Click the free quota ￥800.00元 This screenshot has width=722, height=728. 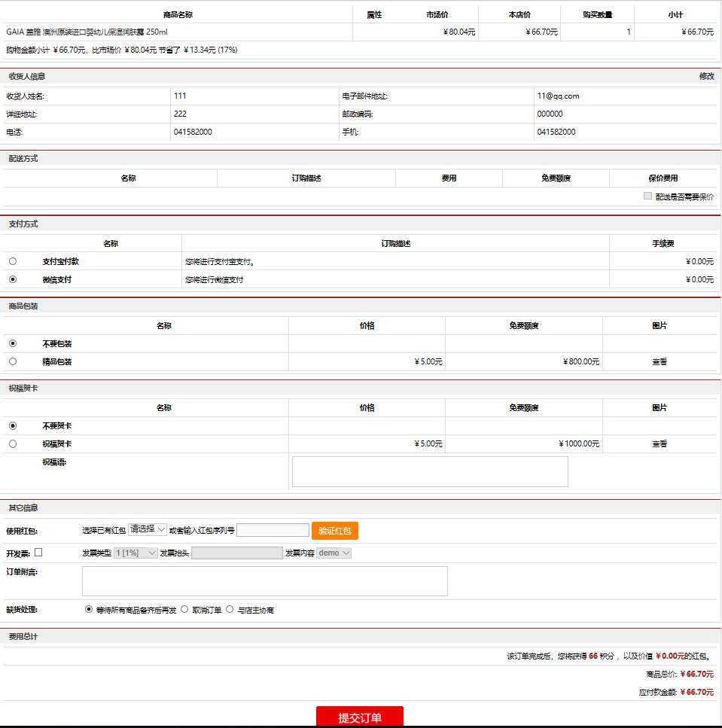click(x=581, y=361)
